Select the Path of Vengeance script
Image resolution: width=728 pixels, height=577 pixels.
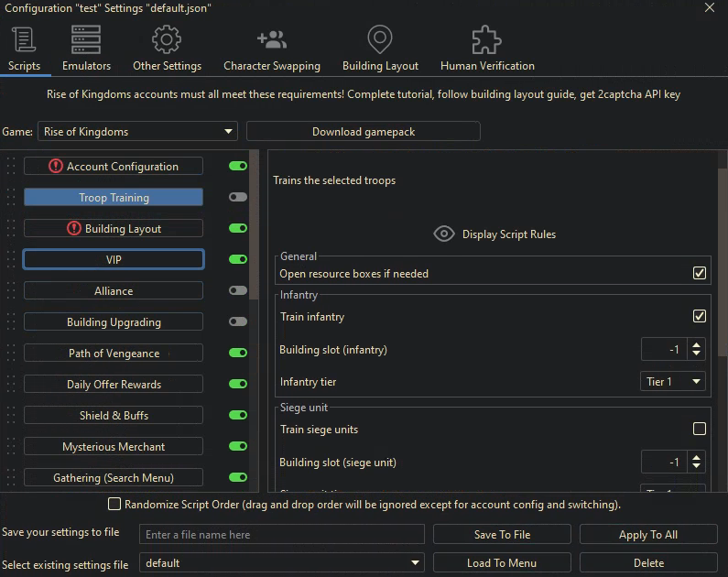(x=114, y=353)
